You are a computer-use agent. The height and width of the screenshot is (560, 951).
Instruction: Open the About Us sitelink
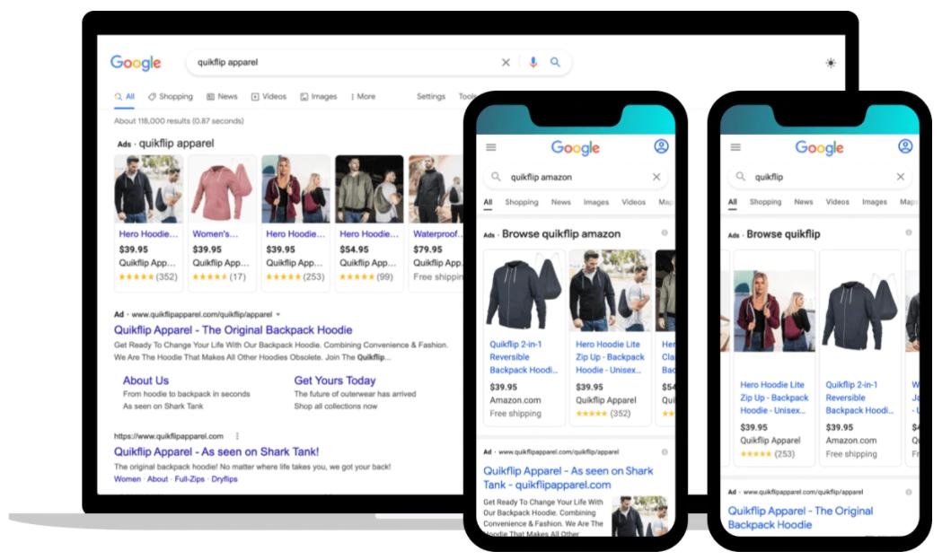(145, 381)
